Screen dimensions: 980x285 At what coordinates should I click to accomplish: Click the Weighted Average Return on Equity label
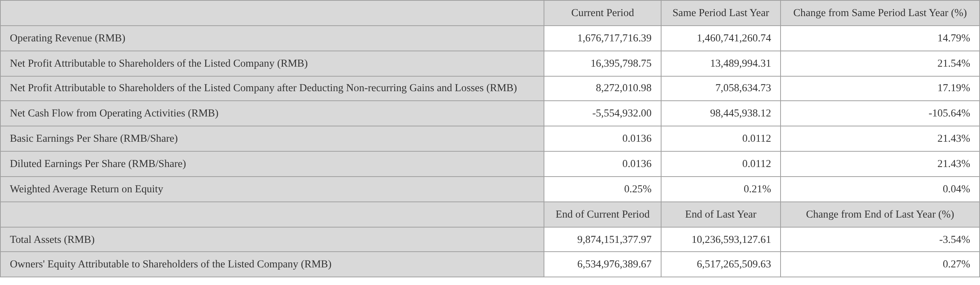pos(87,189)
